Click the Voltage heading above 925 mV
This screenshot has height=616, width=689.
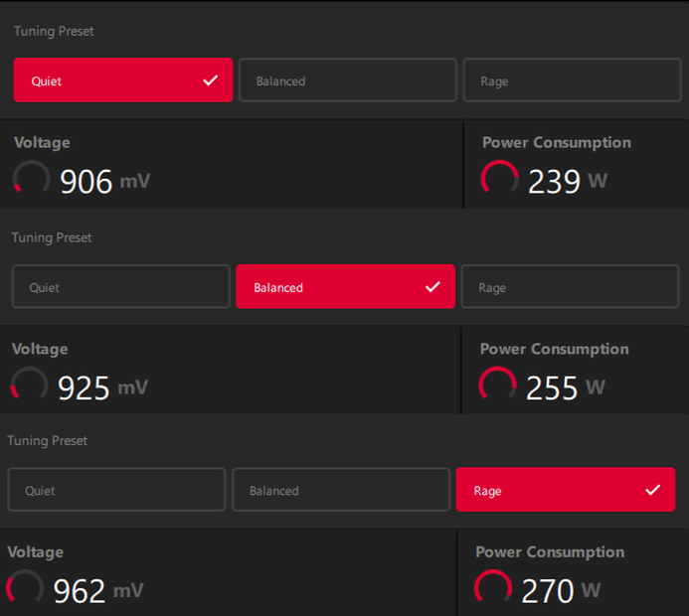(x=40, y=349)
